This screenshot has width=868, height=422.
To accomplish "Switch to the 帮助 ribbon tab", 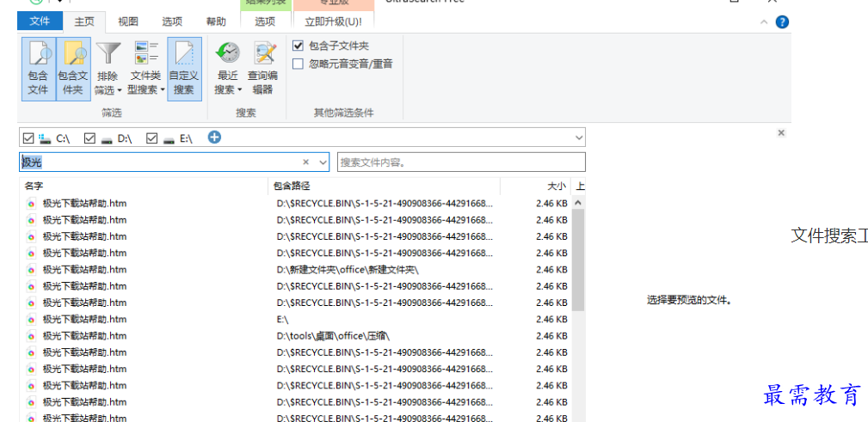I will pos(216,21).
